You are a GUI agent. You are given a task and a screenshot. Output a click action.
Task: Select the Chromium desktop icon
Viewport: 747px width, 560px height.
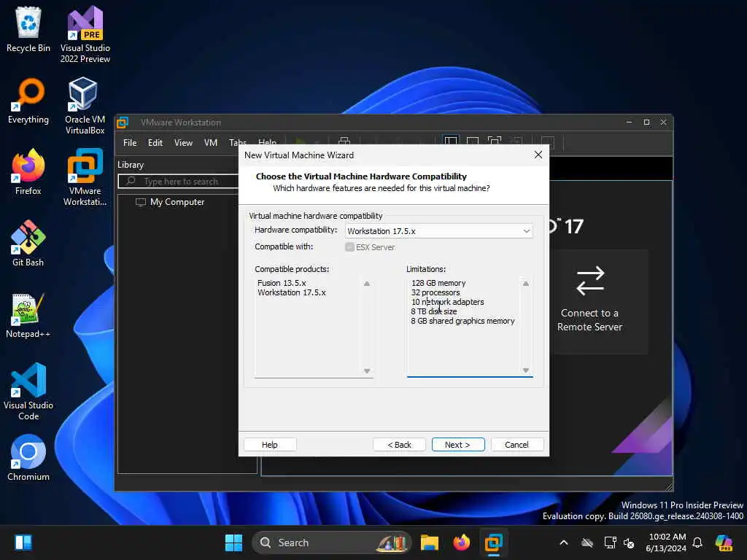tap(28, 458)
